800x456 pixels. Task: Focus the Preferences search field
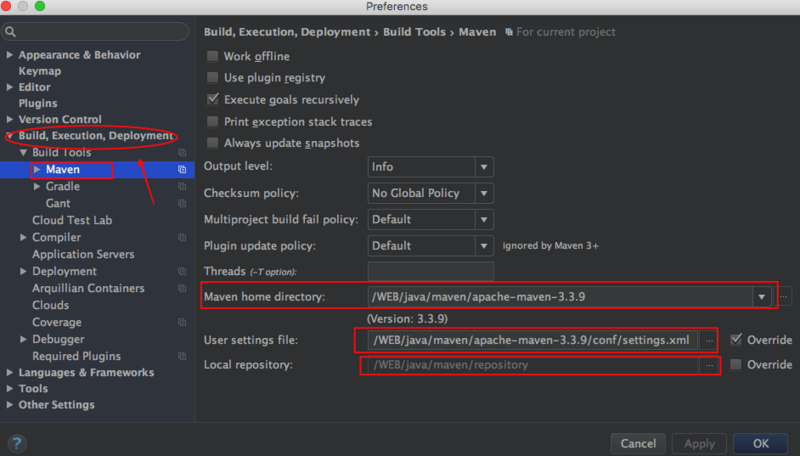pyautogui.click(x=95, y=32)
